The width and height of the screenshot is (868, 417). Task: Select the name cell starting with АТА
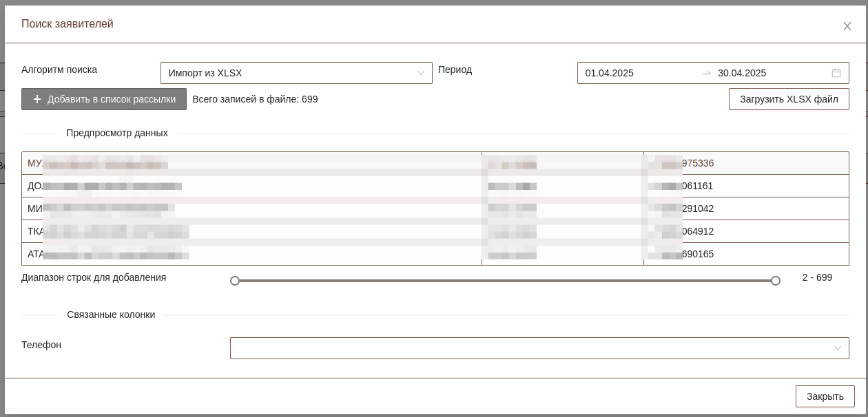pyautogui.click(x=251, y=254)
